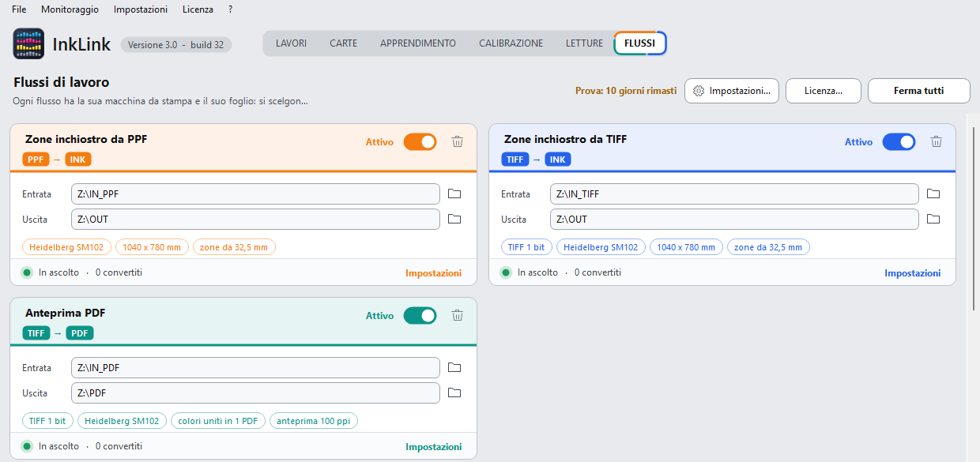This screenshot has width=980, height=462.
Task: Open Impostazioni link of Anteprima PDF card
Action: tap(434, 447)
